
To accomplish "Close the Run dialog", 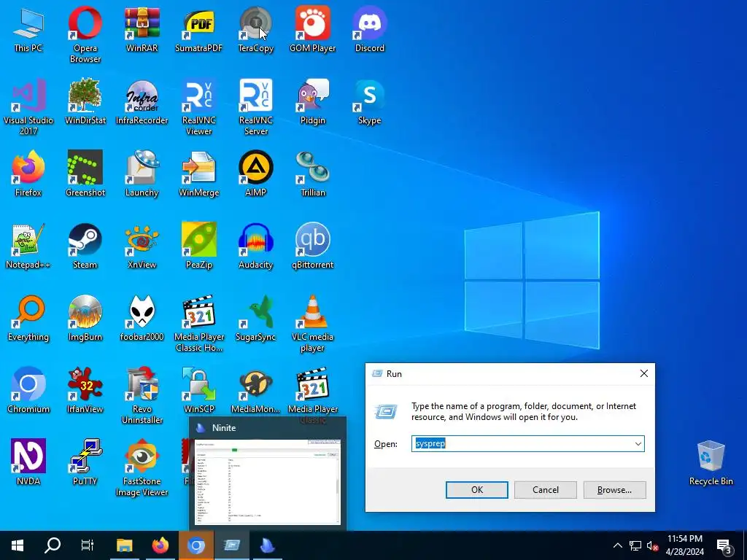I will pyautogui.click(x=644, y=374).
